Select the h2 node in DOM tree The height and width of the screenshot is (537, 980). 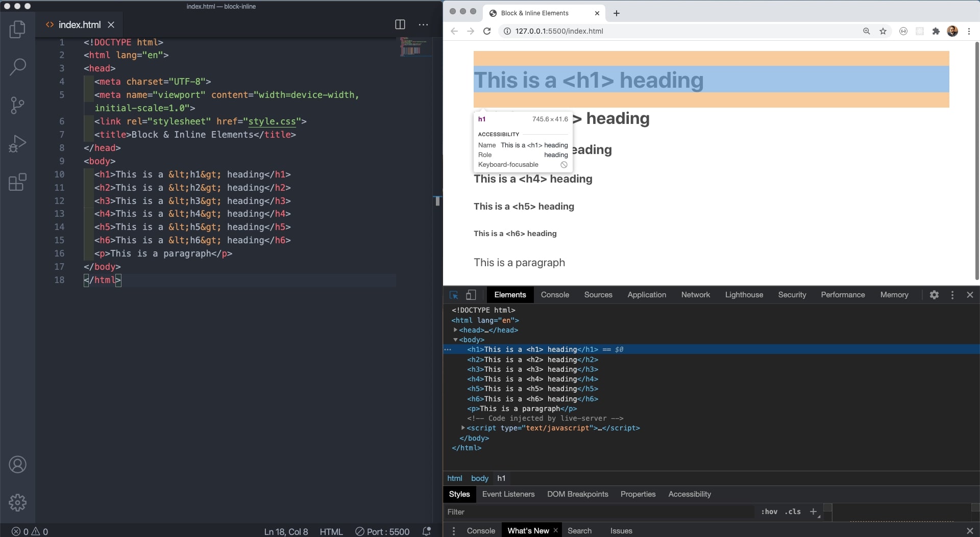[x=532, y=360]
